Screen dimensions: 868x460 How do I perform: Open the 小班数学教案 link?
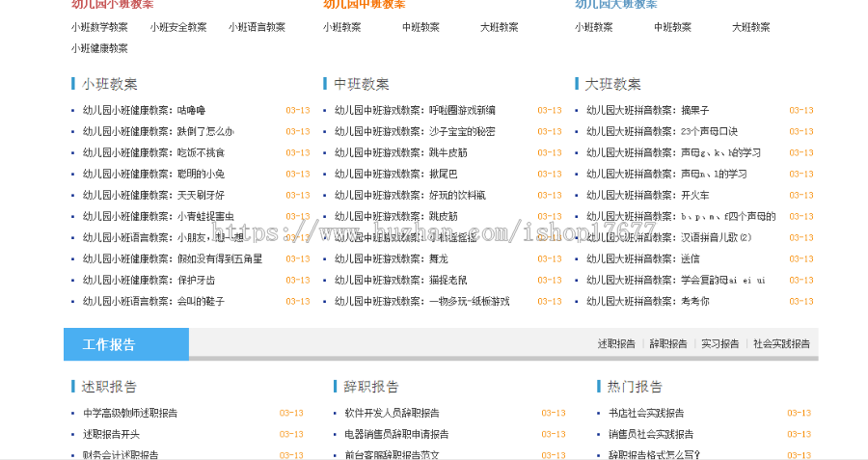[x=99, y=27]
